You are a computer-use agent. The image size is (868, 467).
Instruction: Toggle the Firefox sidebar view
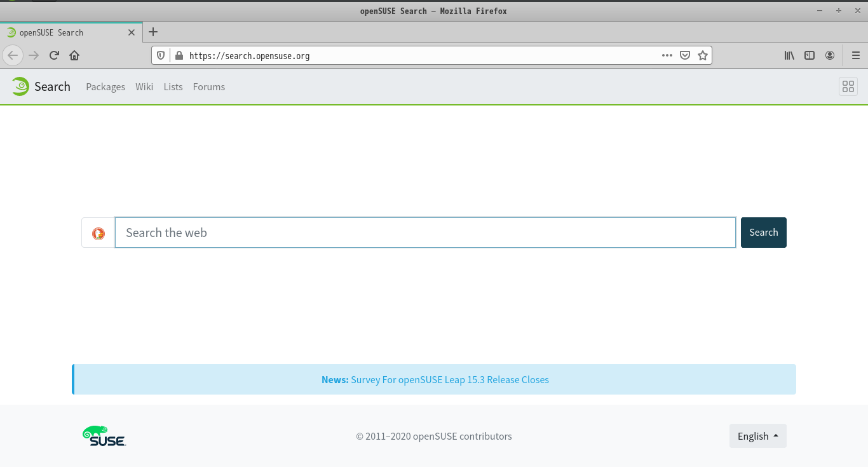point(810,55)
